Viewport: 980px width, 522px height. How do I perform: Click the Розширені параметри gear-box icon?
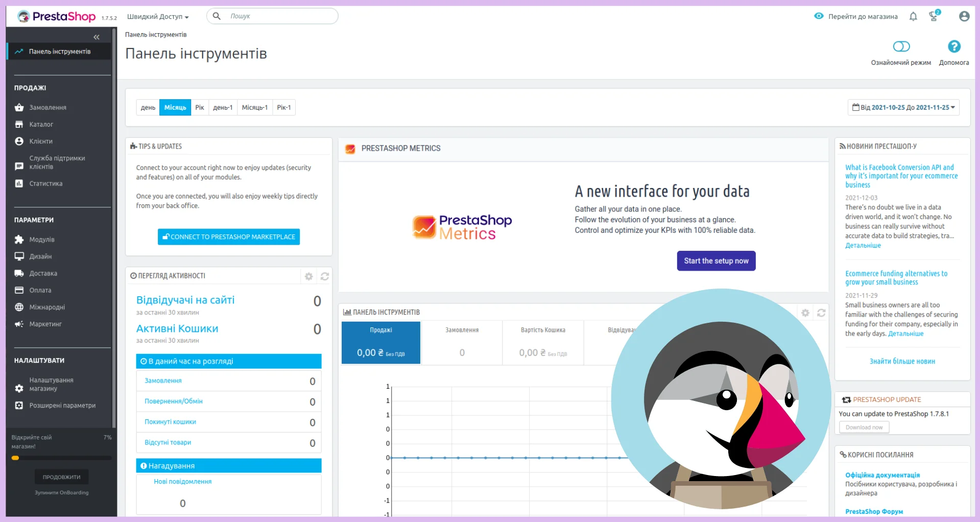19,406
